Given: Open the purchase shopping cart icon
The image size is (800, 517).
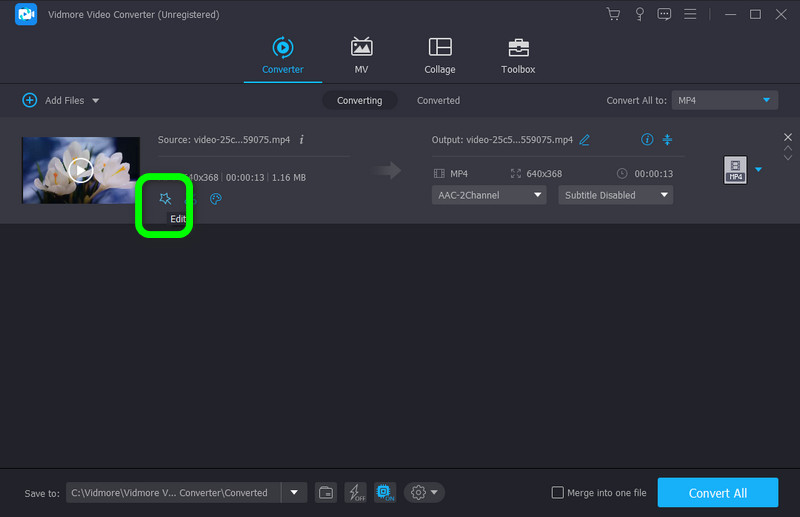Looking at the screenshot, I should (613, 14).
